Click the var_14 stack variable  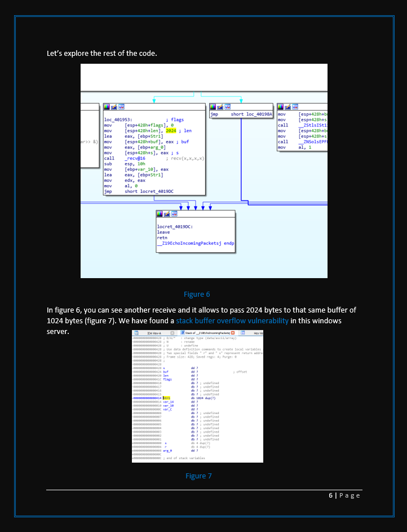point(169,402)
